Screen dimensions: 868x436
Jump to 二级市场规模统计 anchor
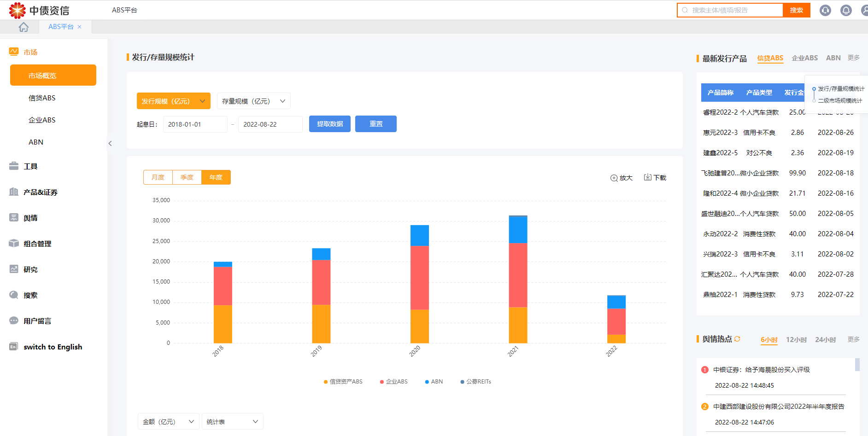840,100
